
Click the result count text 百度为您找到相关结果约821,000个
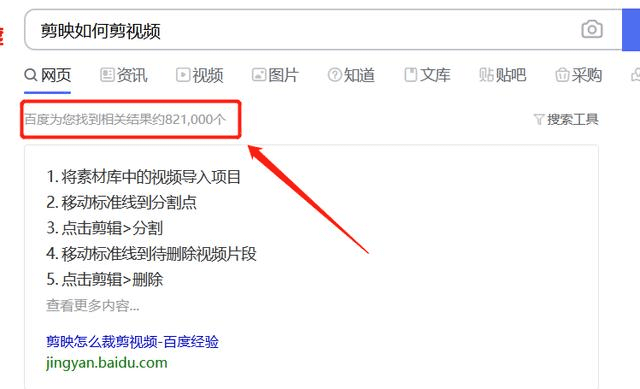point(125,120)
